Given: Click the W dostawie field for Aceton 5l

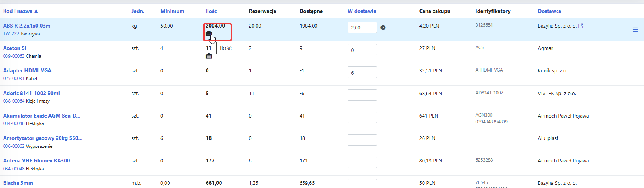Looking at the screenshot, I should point(362,50).
